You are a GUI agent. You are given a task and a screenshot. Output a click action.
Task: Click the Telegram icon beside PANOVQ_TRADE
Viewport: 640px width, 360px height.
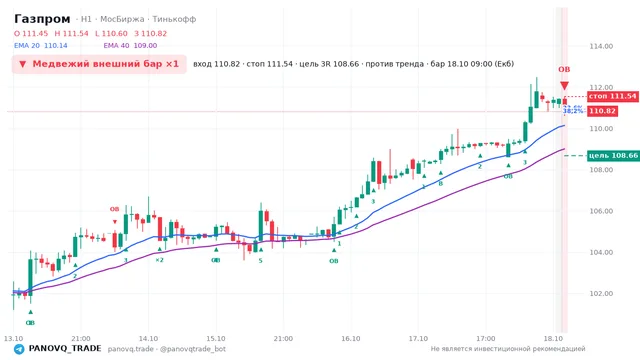click(19, 349)
